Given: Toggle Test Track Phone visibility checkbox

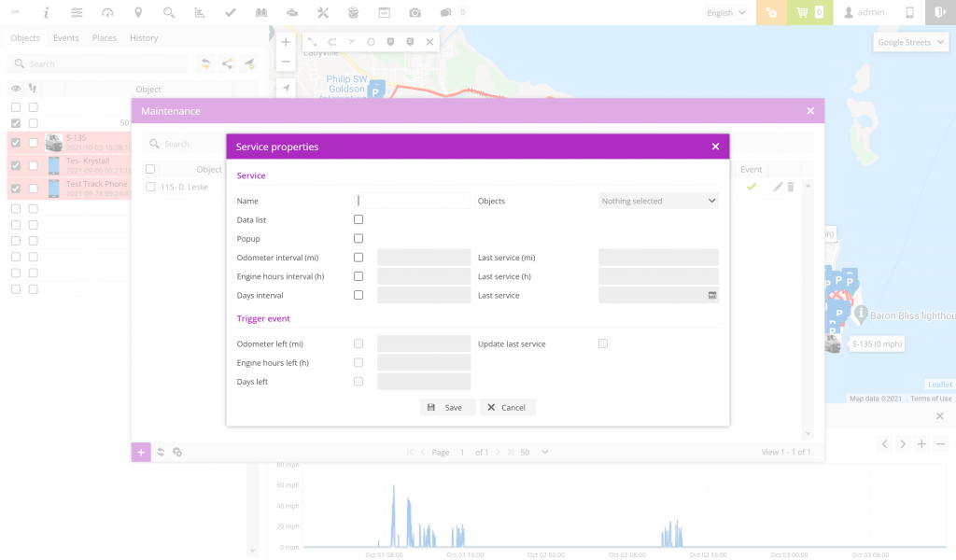Looking at the screenshot, I should coord(16,189).
